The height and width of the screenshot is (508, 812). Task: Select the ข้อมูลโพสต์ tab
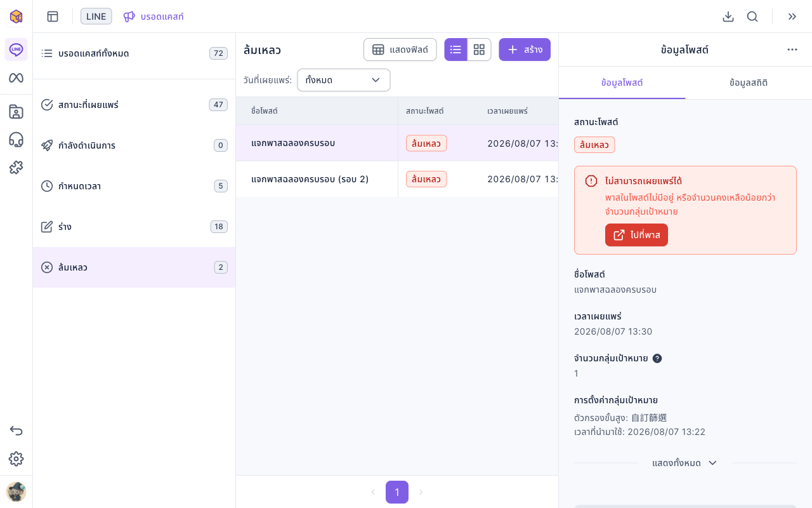(x=622, y=83)
